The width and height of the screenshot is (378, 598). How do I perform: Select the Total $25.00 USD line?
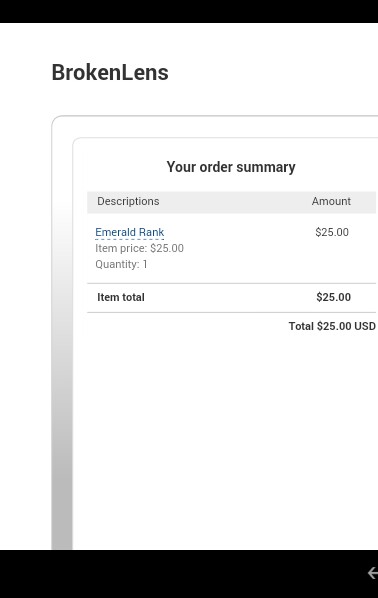coord(332,326)
